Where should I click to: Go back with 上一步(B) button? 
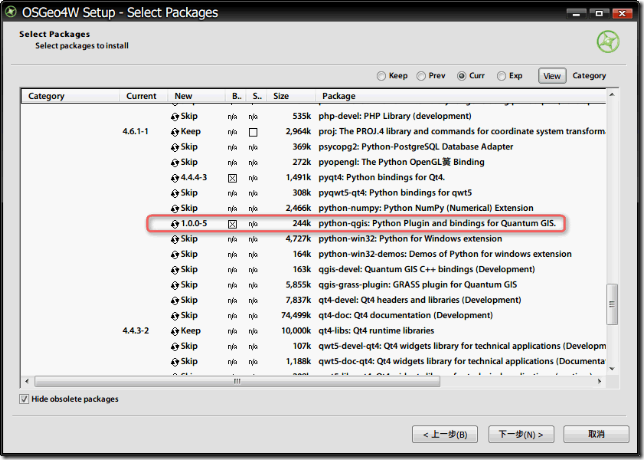pos(445,434)
